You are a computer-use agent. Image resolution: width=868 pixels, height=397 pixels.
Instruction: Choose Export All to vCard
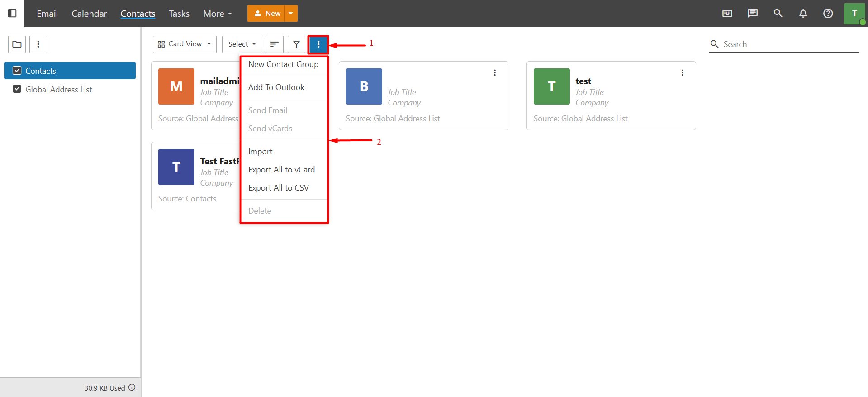point(284,170)
